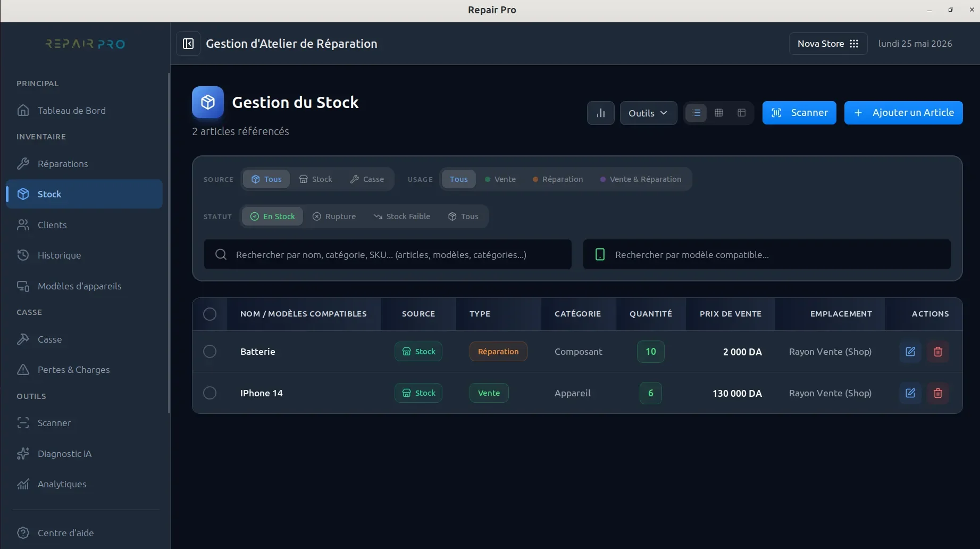Toggle the select-all checkbox in table header
The image size is (980, 549).
coord(210,314)
